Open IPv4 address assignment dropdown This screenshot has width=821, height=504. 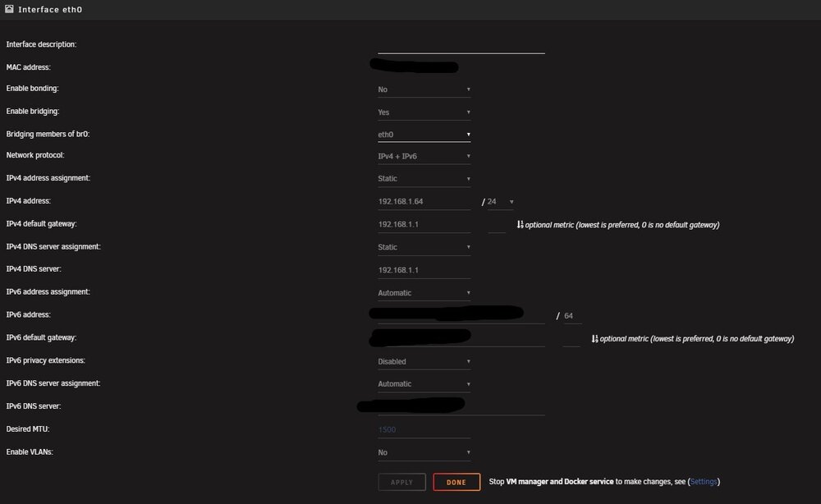click(424, 179)
